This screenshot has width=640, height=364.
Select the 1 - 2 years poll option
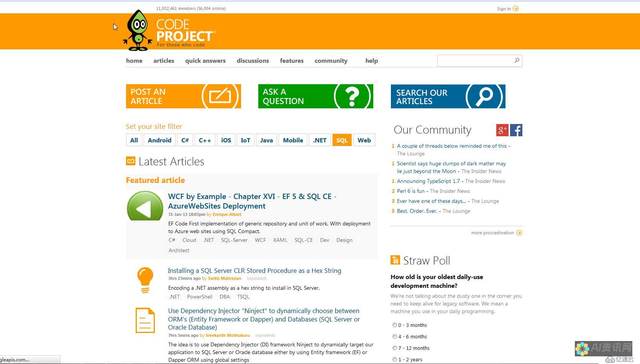click(x=394, y=359)
